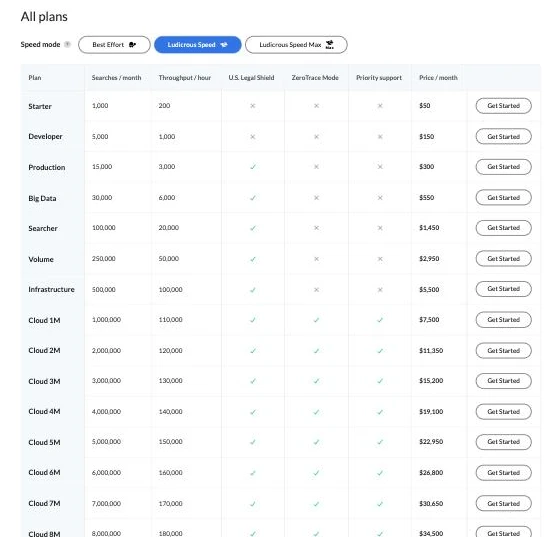Viewport: 560px width, 537px height.
Task: Click the Infrastructure plan name
Action: point(51,289)
